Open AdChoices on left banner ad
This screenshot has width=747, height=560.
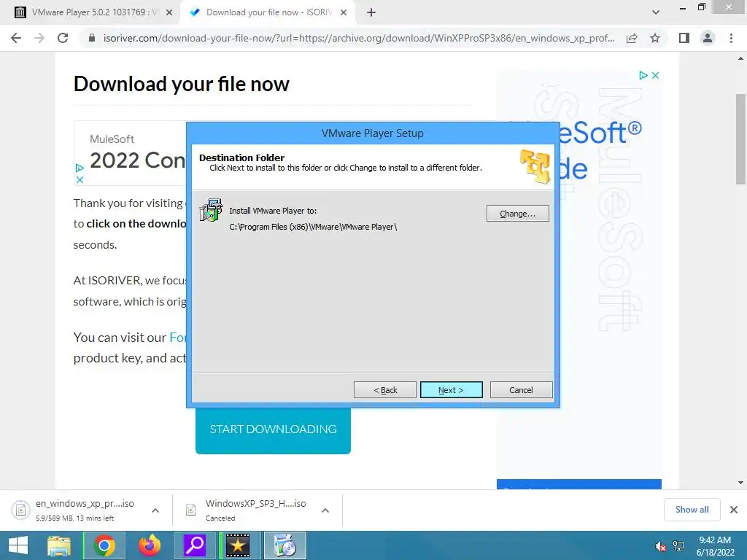click(x=80, y=168)
